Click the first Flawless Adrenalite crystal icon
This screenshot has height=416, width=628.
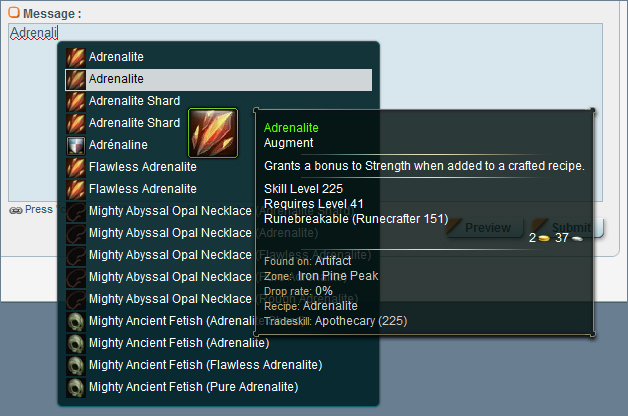click(x=76, y=167)
